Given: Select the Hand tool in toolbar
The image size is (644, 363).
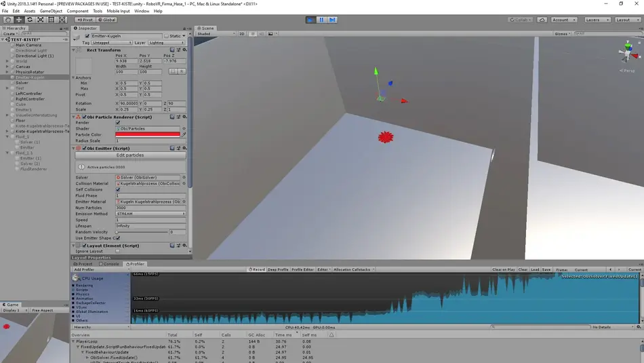Looking at the screenshot, I should coord(8,20).
